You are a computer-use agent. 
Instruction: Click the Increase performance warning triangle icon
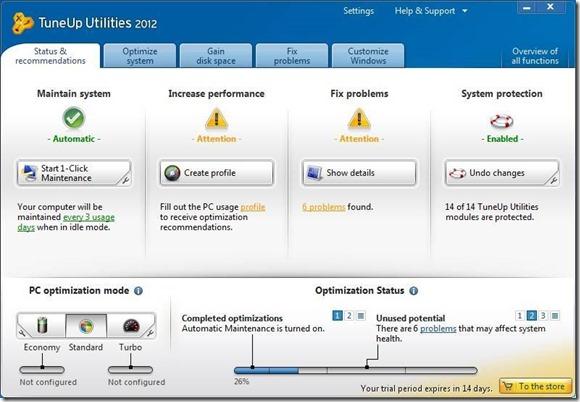[x=216, y=119]
